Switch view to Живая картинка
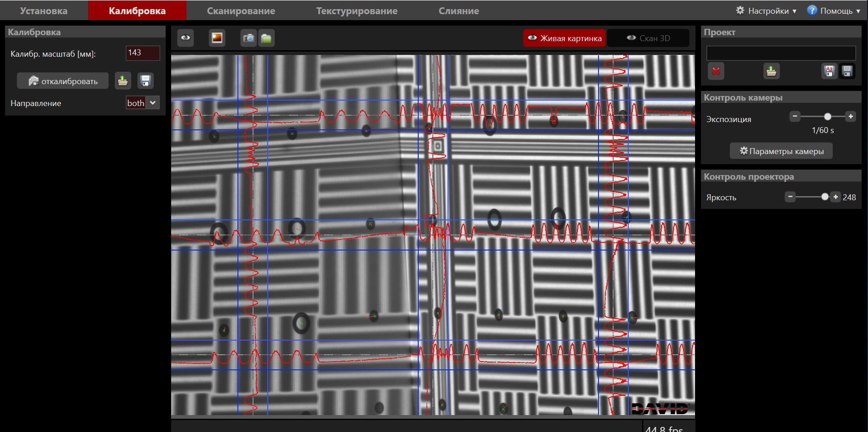The width and height of the screenshot is (868, 432). [x=564, y=38]
